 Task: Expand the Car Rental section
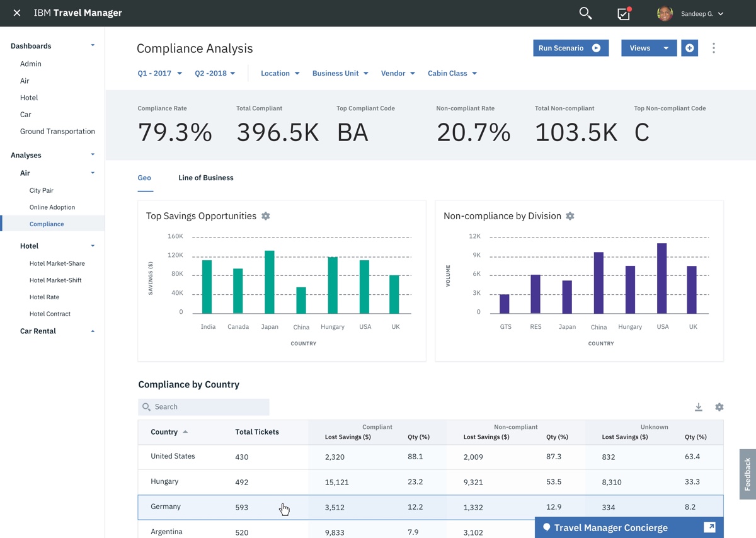click(x=93, y=331)
